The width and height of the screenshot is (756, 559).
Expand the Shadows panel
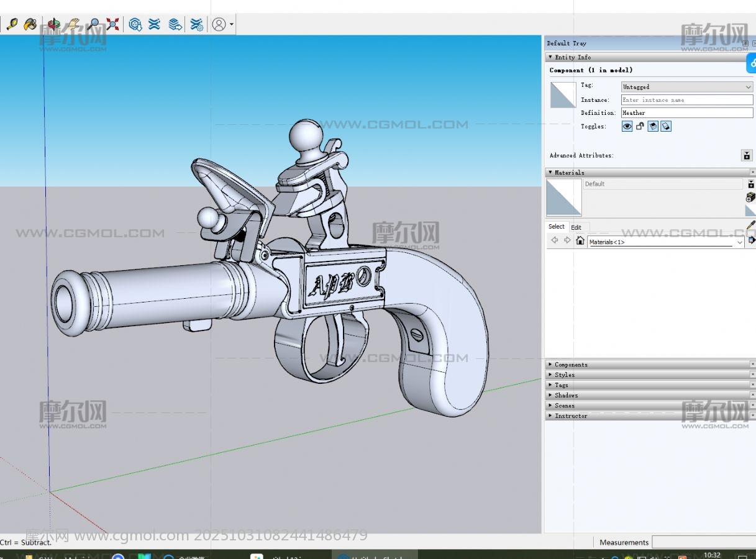[566, 395]
